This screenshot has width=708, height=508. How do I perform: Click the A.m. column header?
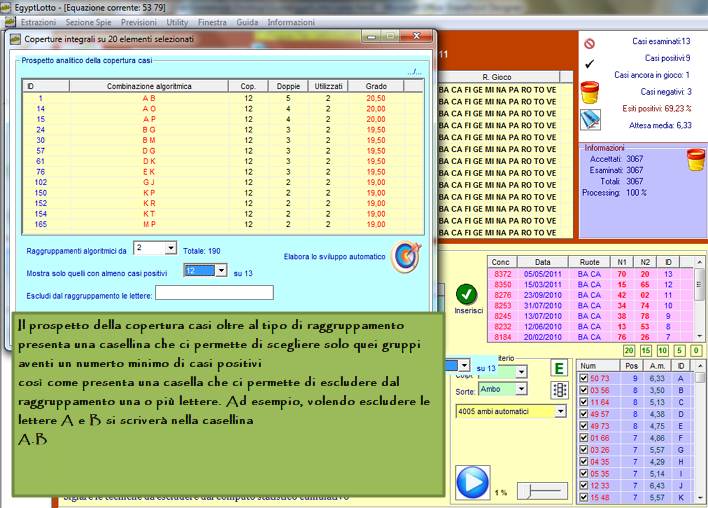click(x=657, y=366)
